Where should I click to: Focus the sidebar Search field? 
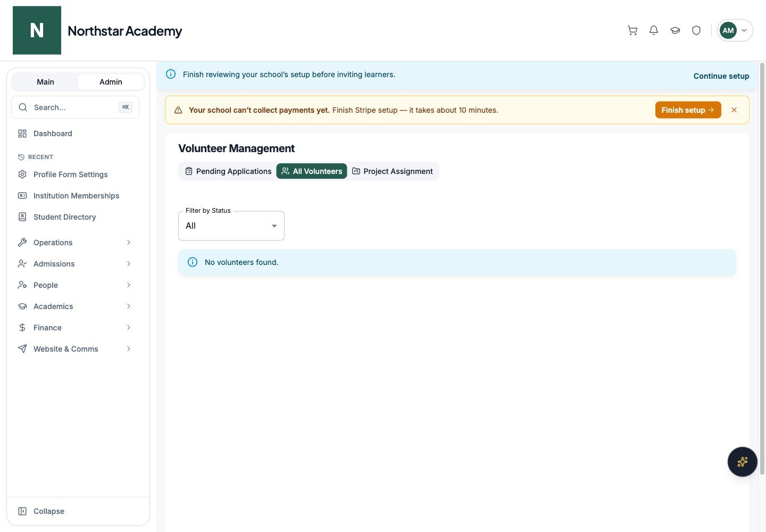pyautogui.click(x=75, y=107)
